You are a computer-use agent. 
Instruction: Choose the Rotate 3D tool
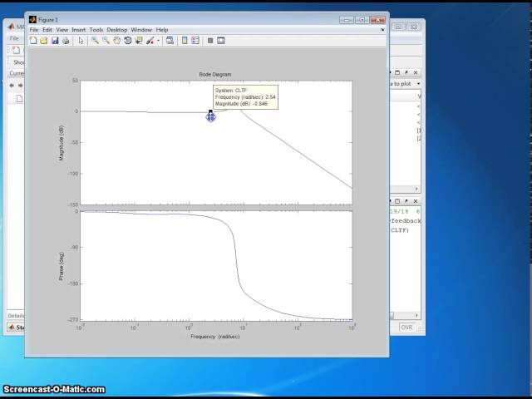tap(127, 41)
